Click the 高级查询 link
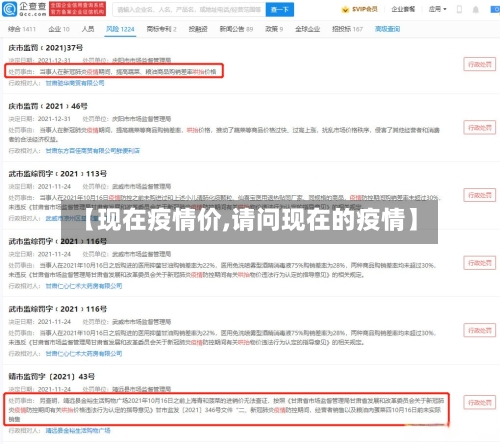 click(387, 29)
